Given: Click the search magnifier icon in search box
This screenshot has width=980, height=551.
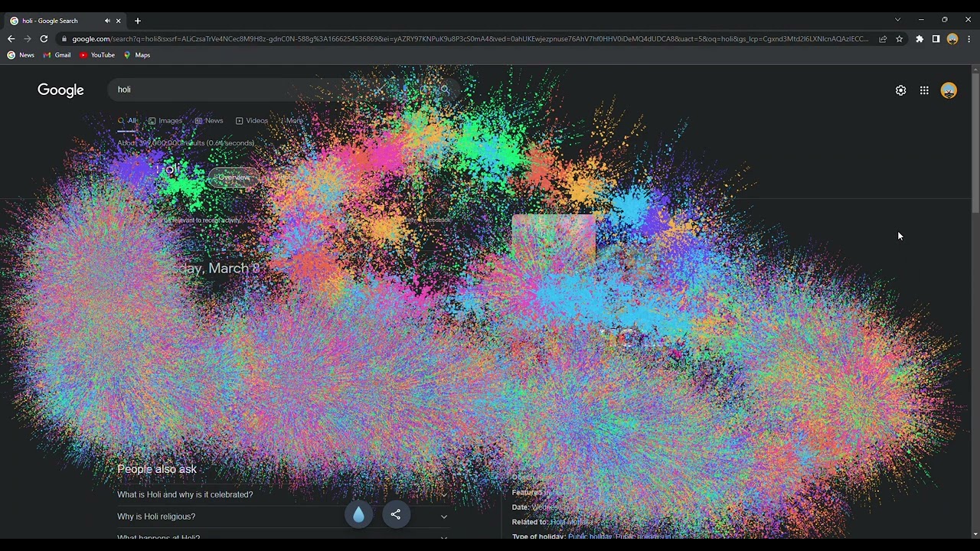Looking at the screenshot, I should (x=445, y=90).
